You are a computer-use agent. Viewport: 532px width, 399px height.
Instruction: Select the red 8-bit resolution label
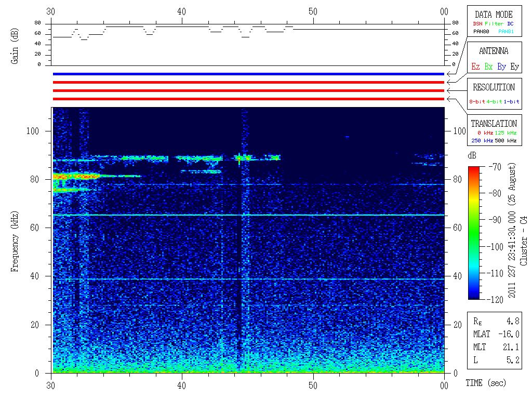(x=477, y=101)
